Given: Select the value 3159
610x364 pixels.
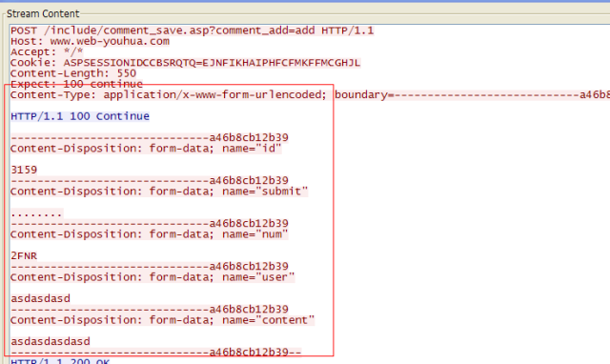Looking at the screenshot, I should 24,170.
